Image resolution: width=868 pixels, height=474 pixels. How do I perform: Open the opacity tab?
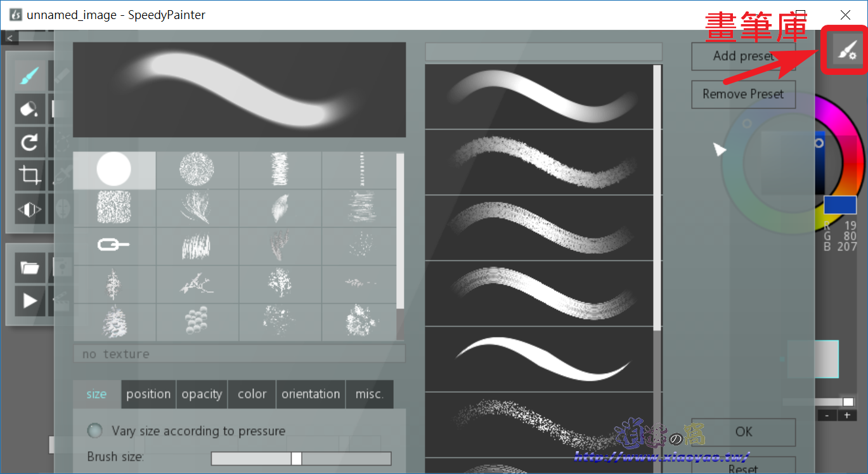tap(202, 394)
